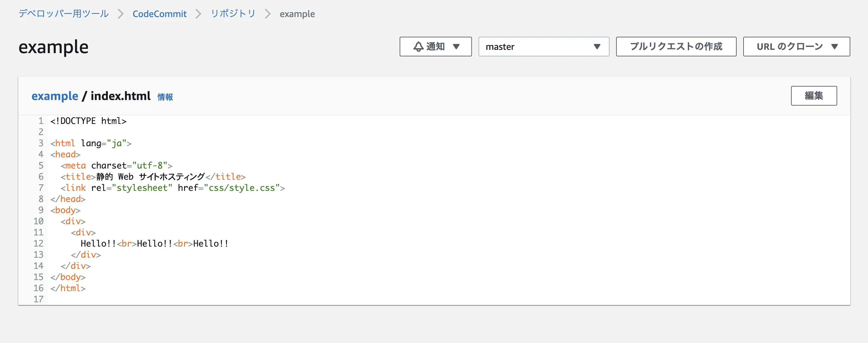Click the example breadcrumb text

pyautogui.click(x=297, y=14)
